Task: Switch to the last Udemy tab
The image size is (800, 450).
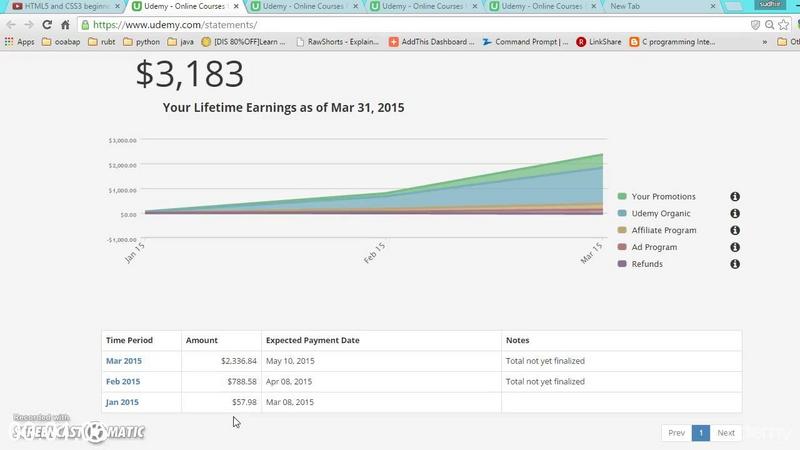Action: point(541,6)
